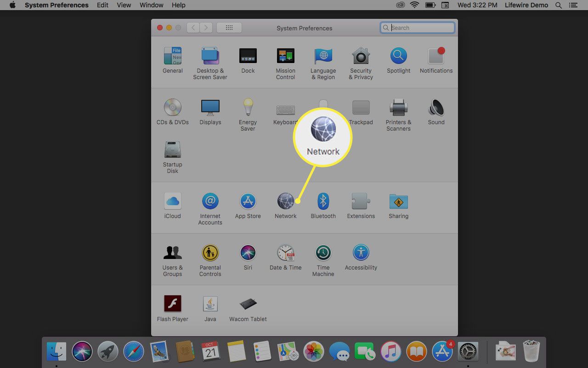Open the Lifewire Demo user menu

[x=526, y=5]
